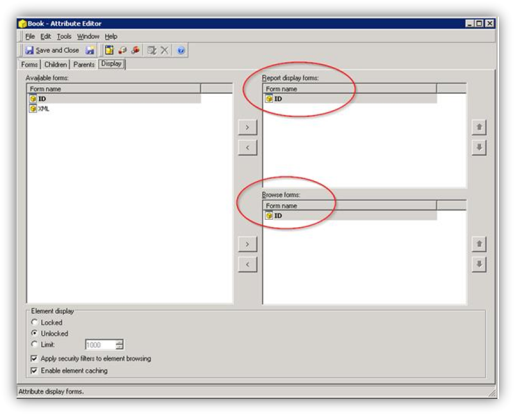Move form down in Report display forms
This screenshot has width=515, height=415.
479,148
